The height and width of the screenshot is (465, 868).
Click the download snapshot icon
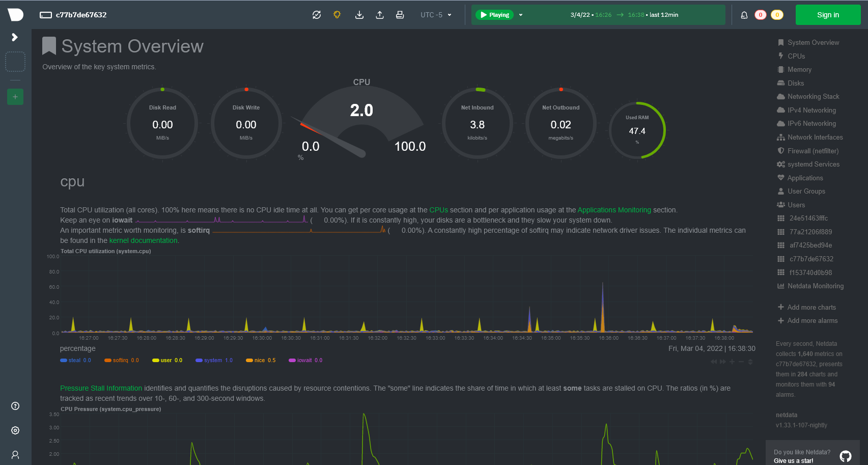click(x=359, y=15)
